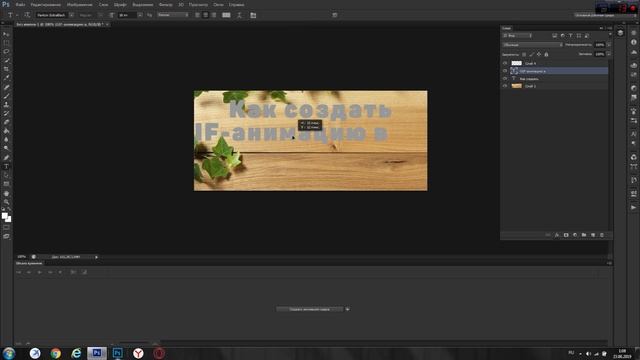Center-align text in options bar
The height and width of the screenshot is (360, 640).
205,15
